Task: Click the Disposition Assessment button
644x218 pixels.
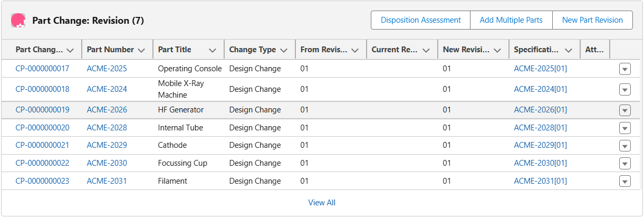Action: click(x=420, y=20)
